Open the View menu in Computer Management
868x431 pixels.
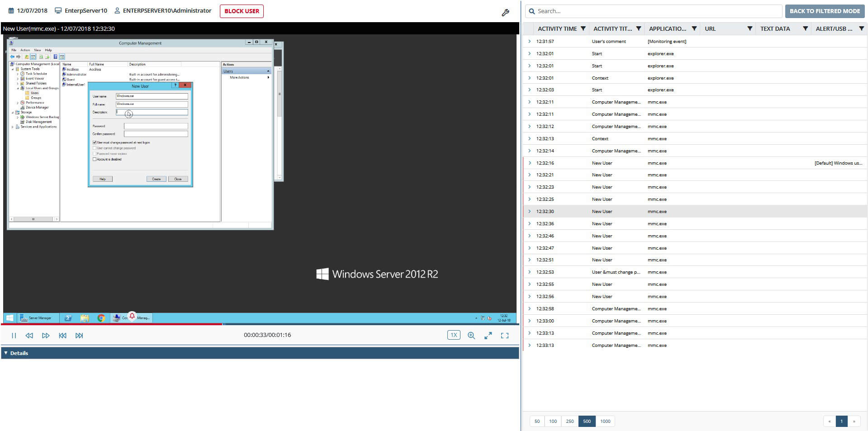(x=37, y=50)
